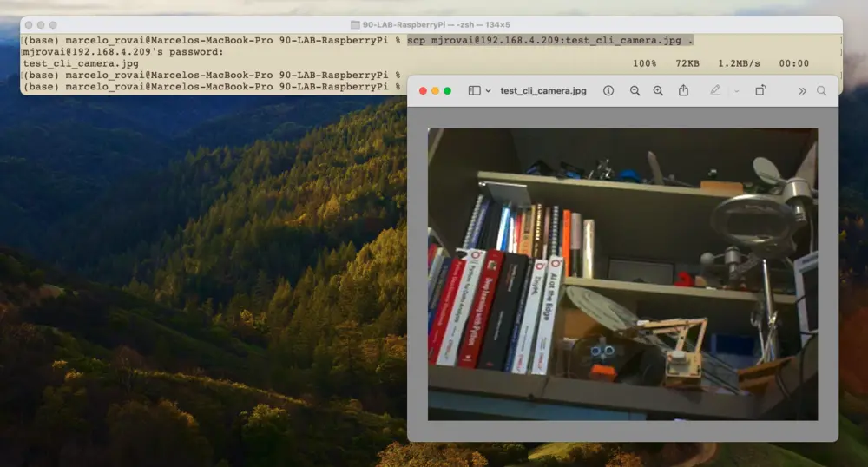The width and height of the screenshot is (868, 467).
Task: Minimize the Preview window
Action: 435,90
